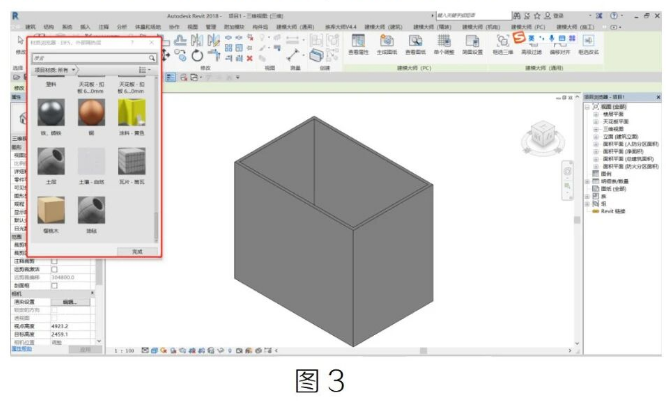Viewport: 666px width, 401px height.
Task: Expand the 天花板平面 tree node
Action: point(595,121)
